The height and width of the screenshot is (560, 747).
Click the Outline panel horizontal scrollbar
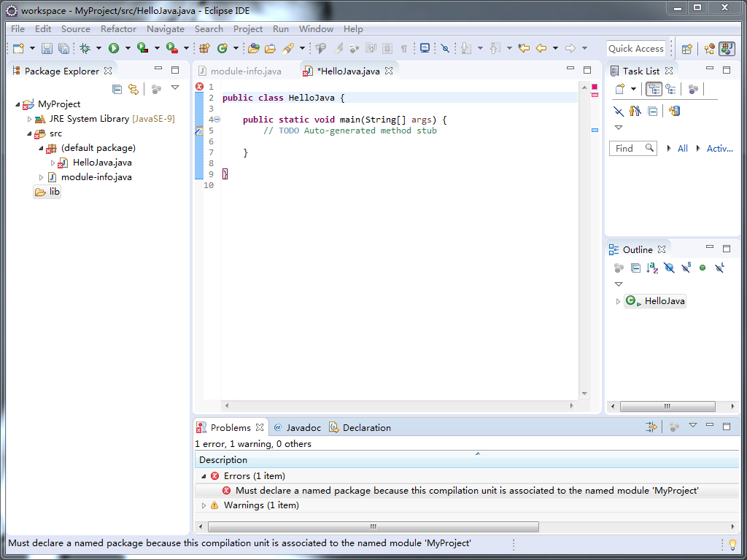tap(667, 407)
